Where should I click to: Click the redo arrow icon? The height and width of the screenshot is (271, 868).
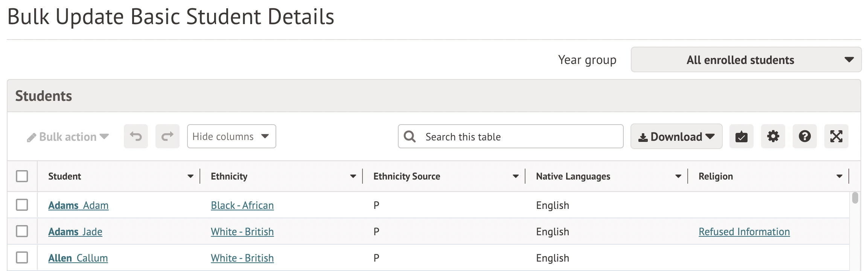[x=168, y=136]
